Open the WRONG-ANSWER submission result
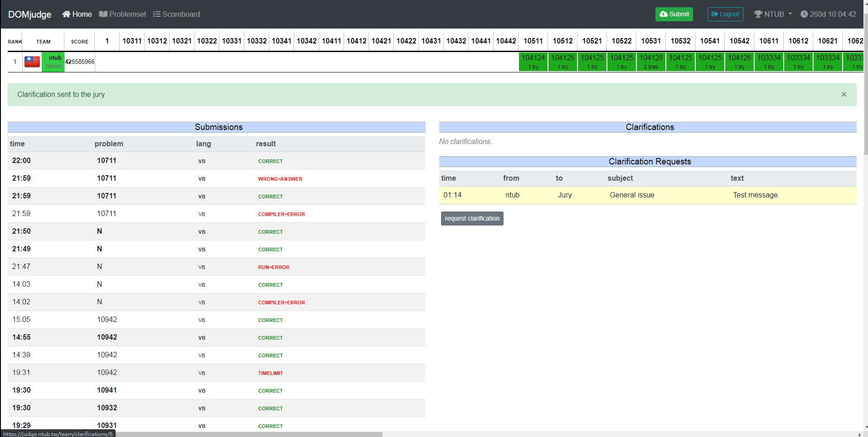 point(280,179)
